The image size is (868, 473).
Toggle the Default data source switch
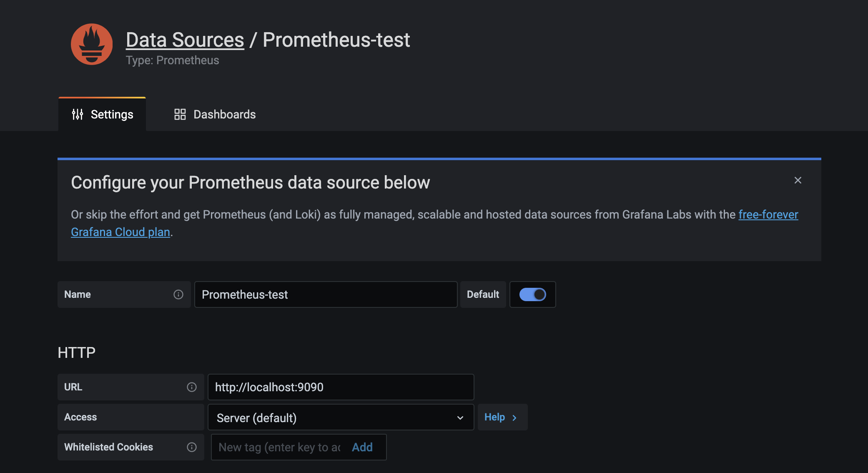point(532,294)
